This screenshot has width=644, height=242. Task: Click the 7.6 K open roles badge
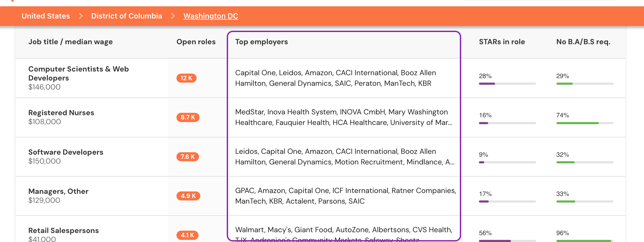pos(188,157)
